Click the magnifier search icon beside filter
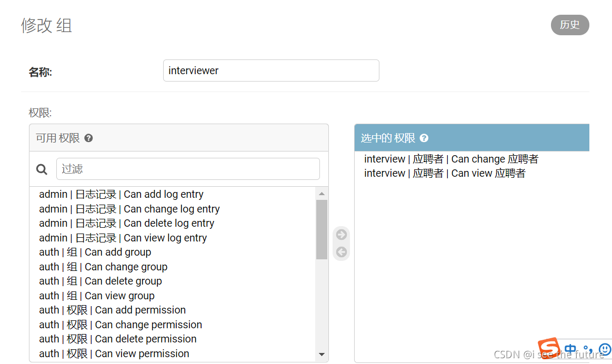This screenshot has width=612, height=364. pos(42,169)
